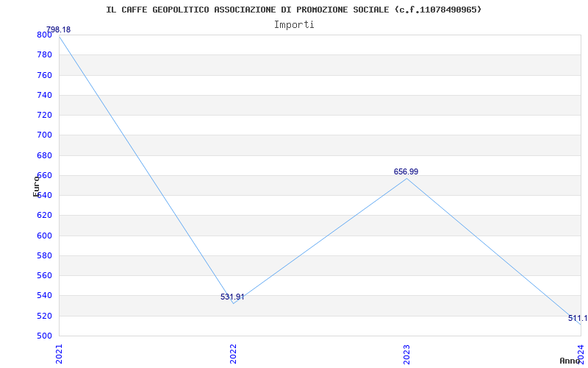Click the 511.1 data label
This screenshot has height=368, width=588.
pos(578,319)
